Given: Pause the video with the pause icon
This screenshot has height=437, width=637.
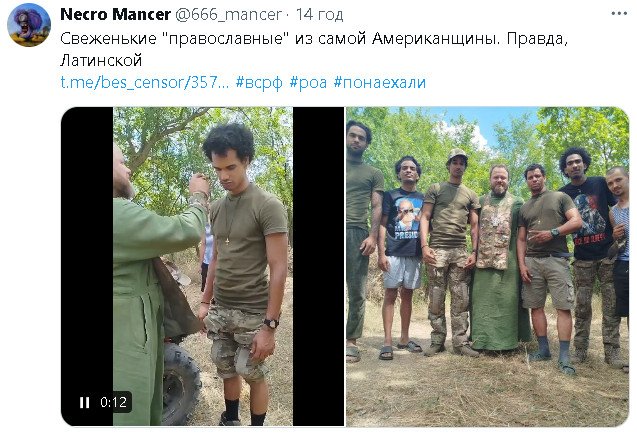Looking at the screenshot, I should click(84, 402).
